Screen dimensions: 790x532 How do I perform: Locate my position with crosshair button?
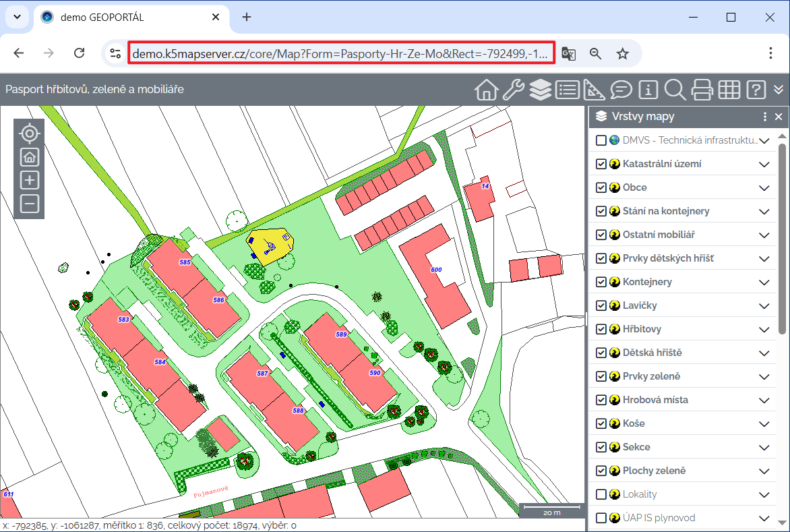pyautogui.click(x=29, y=134)
